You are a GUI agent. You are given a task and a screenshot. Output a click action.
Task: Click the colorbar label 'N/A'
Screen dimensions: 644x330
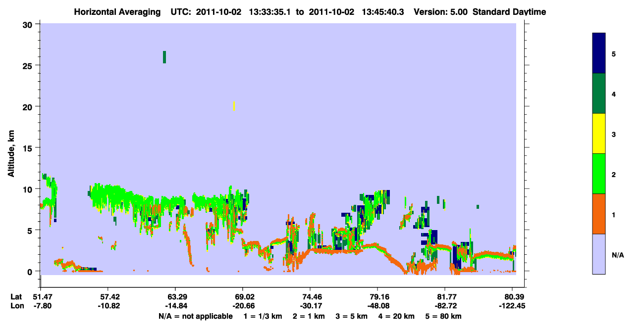click(x=617, y=255)
